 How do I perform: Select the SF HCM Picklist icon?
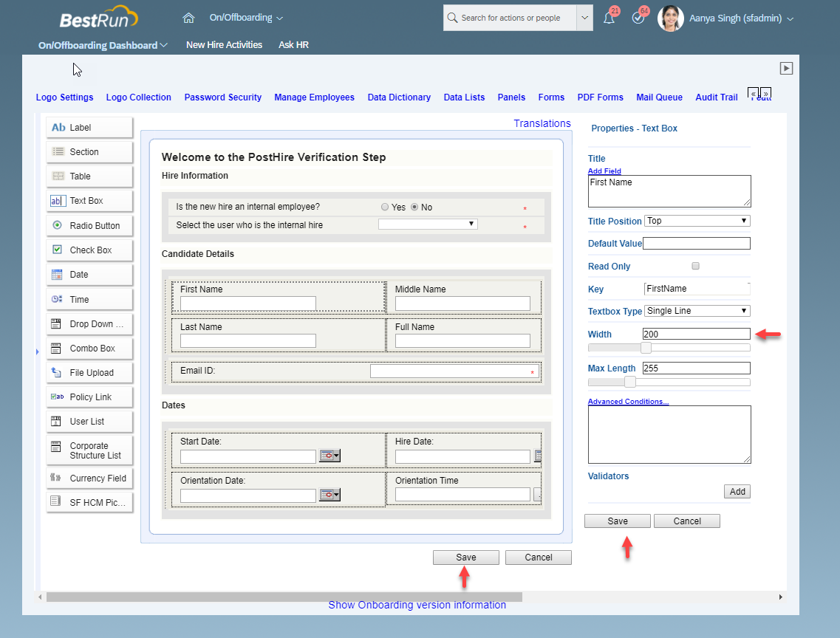tap(55, 501)
